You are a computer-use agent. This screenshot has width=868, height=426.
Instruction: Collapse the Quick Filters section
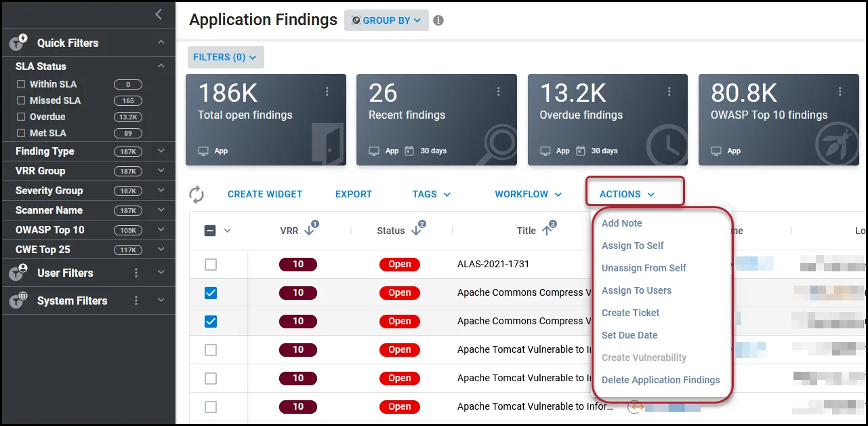tap(161, 43)
